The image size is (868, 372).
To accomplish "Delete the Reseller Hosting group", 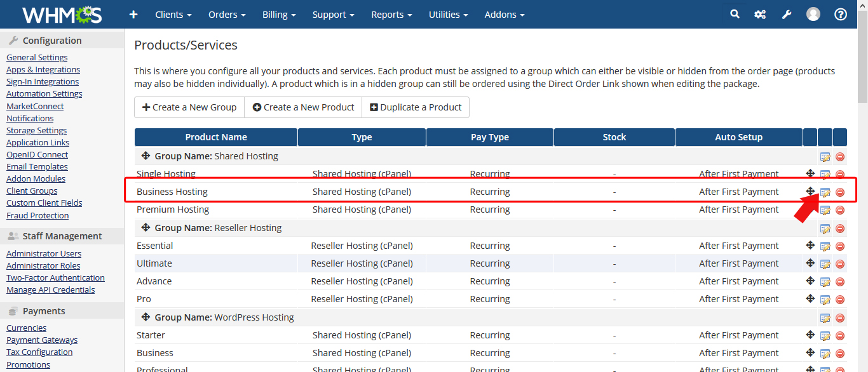I will click(840, 229).
